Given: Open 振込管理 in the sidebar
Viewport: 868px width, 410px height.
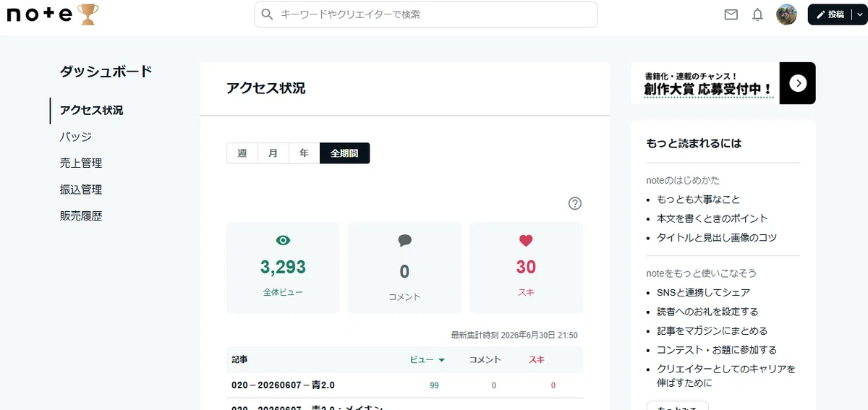Looking at the screenshot, I should (x=81, y=189).
